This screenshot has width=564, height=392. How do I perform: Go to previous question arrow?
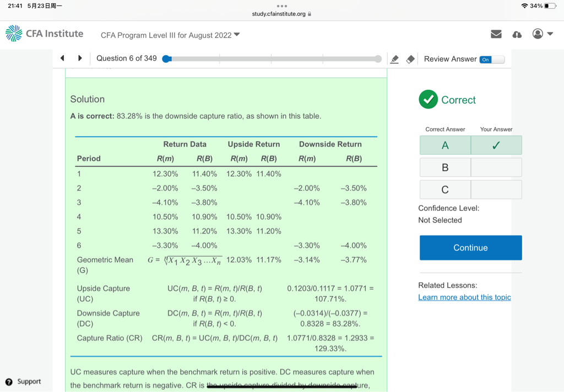click(62, 58)
